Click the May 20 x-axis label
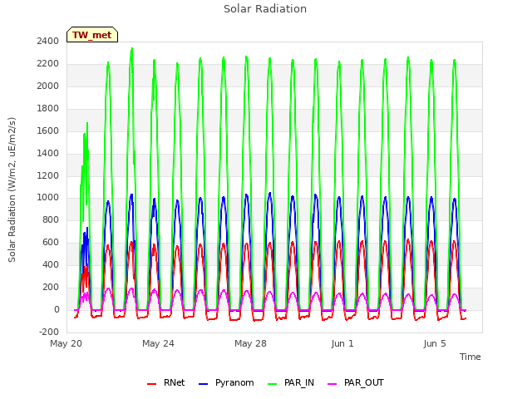Viewport: 532px width, 399px height. click(66, 343)
